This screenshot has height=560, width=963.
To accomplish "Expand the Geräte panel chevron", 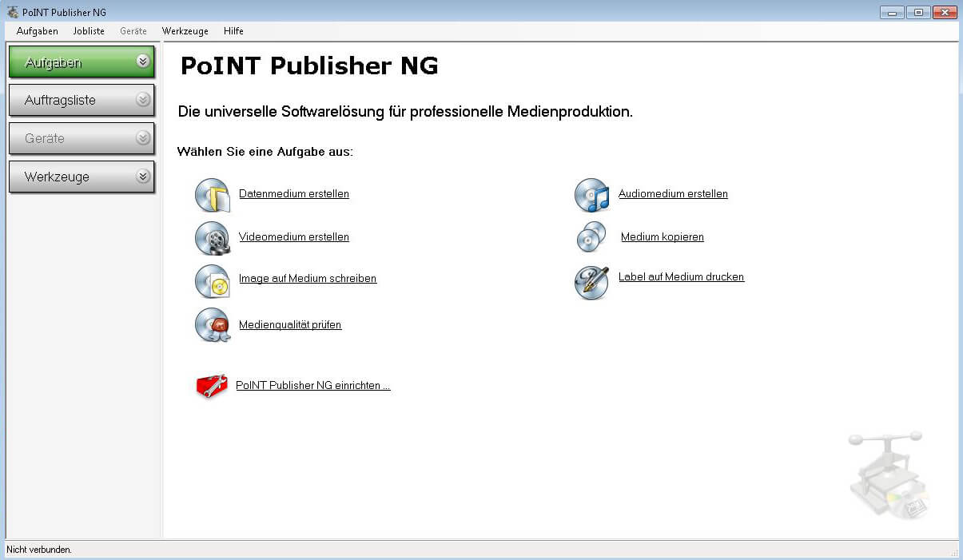I will (x=143, y=138).
